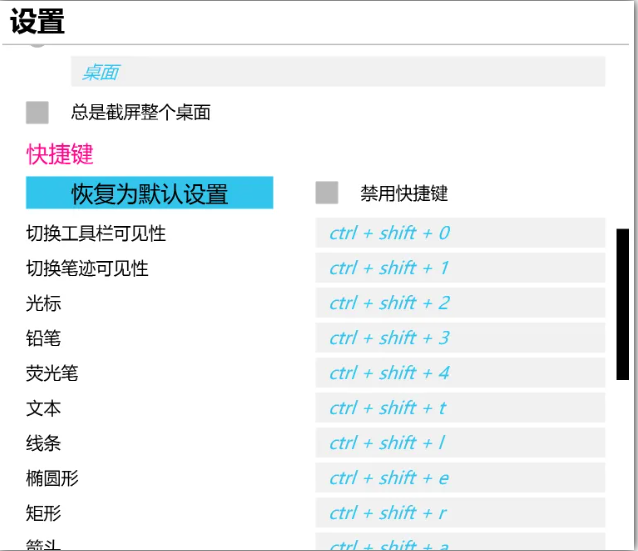Image resolution: width=638 pixels, height=551 pixels.
Task: Change the 铅笔 shortcut ctrl + shift + 3
Action: click(x=460, y=338)
